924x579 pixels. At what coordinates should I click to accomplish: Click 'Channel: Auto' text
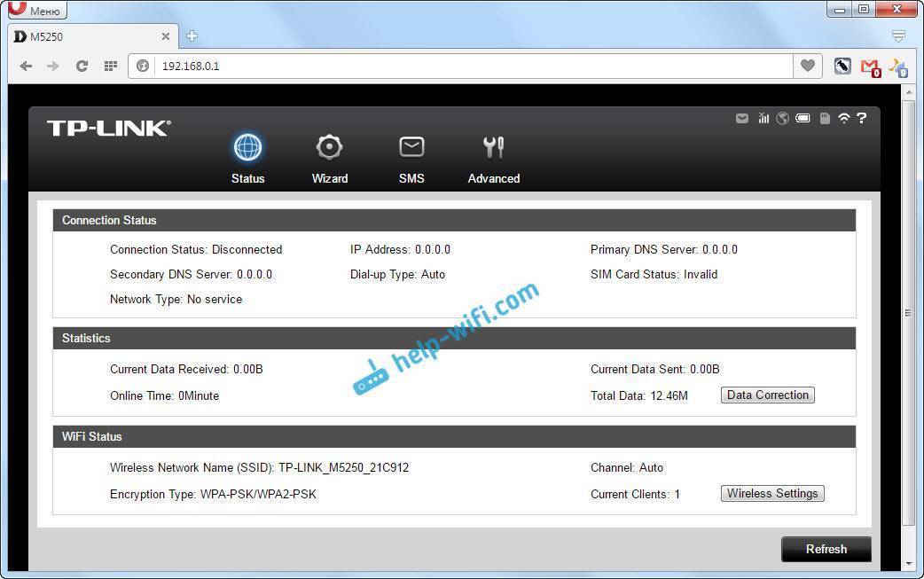[x=626, y=467]
